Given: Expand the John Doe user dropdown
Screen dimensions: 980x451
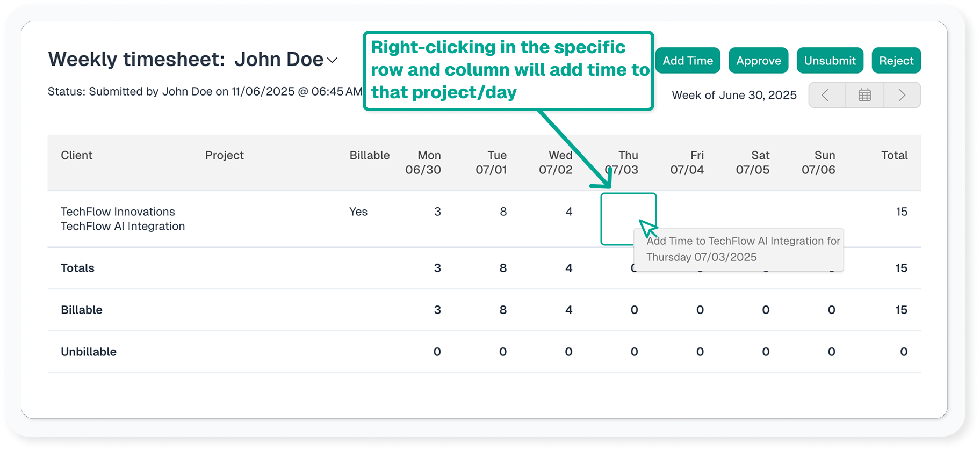Looking at the screenshot, I should (333, 60).
